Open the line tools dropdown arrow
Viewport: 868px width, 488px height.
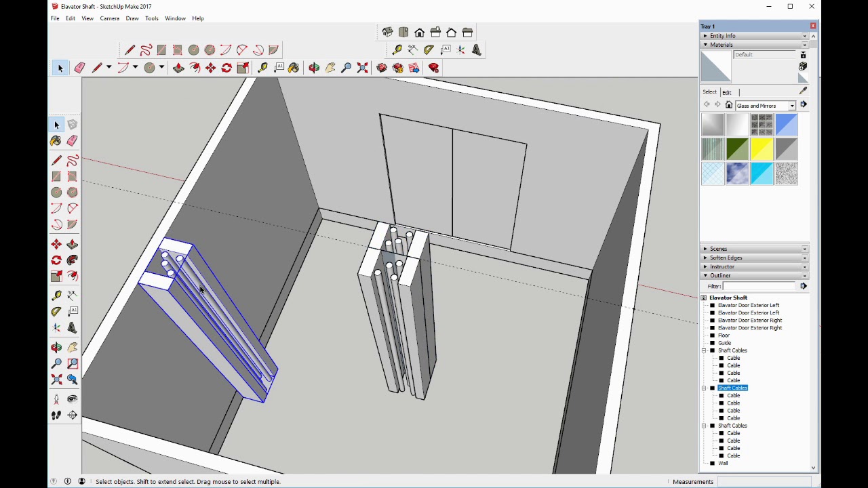[109, 68]
